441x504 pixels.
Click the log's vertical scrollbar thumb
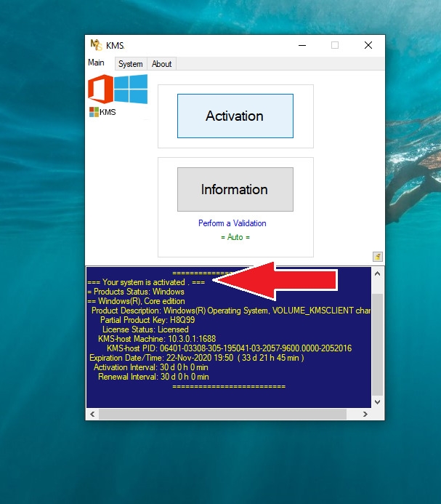tap(377, 342)
